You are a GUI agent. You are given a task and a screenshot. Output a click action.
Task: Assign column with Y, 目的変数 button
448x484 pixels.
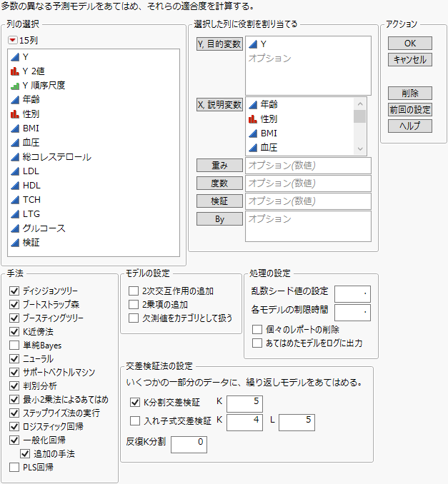click(219, 44)
